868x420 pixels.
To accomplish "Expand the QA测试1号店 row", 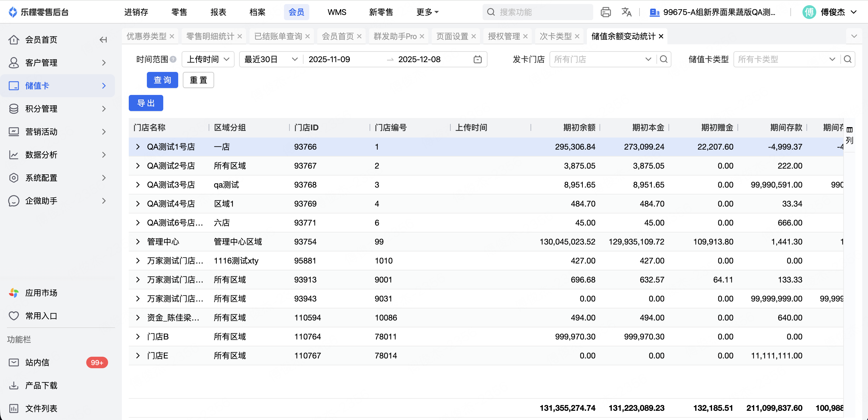I will point(138,147).
